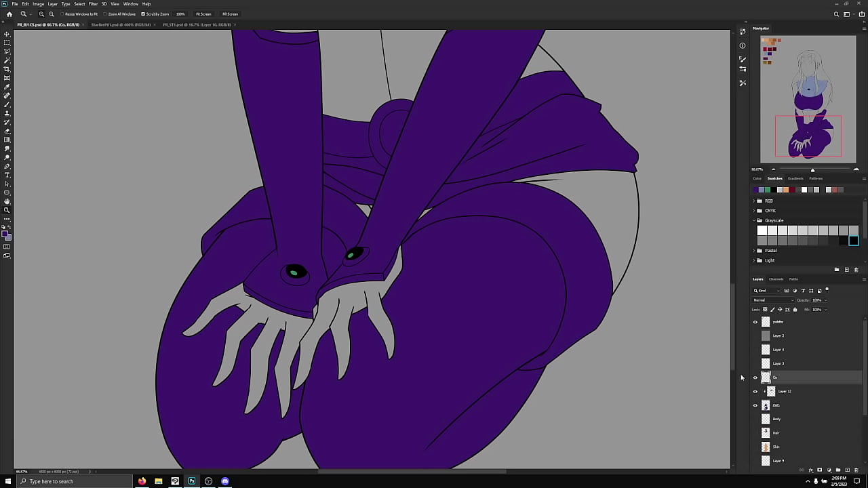Click the Fill Screen button
The height and width of the screenshot is (488, 868).
[230, 14]
